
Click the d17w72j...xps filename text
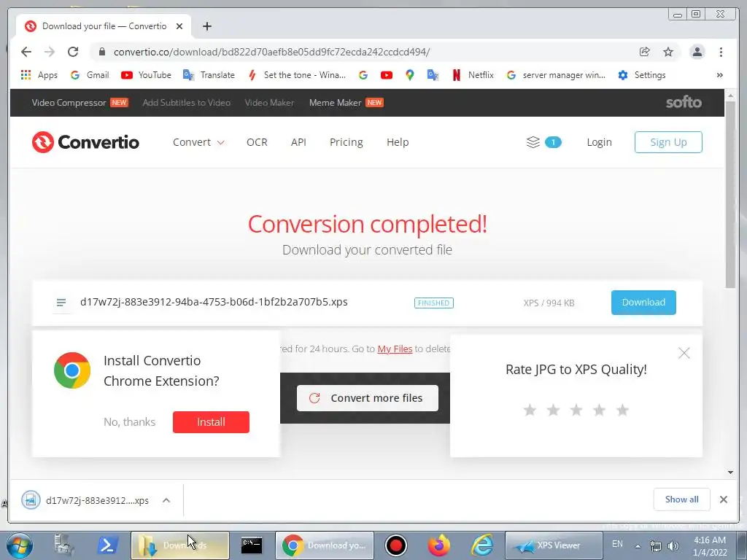tap(214, 302)
